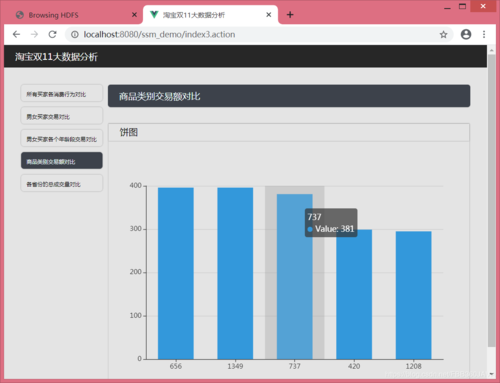Viewport: 500px width, 383px height.
Task: Open 男女买家交易对比 sidebar item
Action: click(62, 115)
